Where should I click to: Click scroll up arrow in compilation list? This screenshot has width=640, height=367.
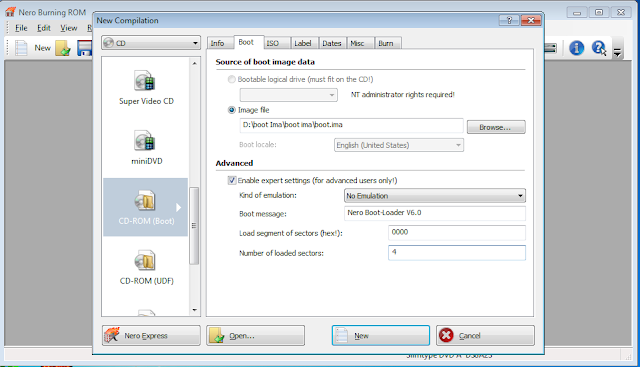click(194, 63)
